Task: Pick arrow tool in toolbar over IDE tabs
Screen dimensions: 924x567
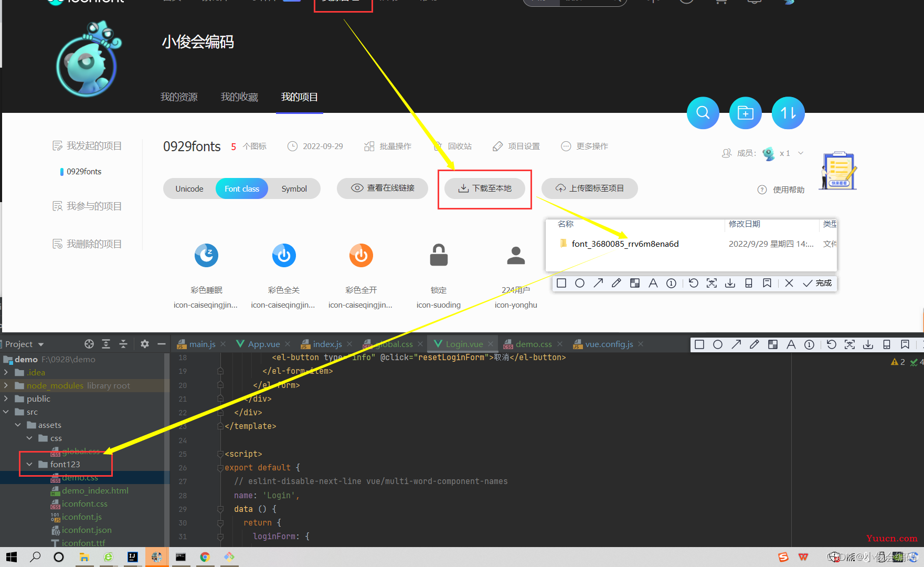Action: 737,344
